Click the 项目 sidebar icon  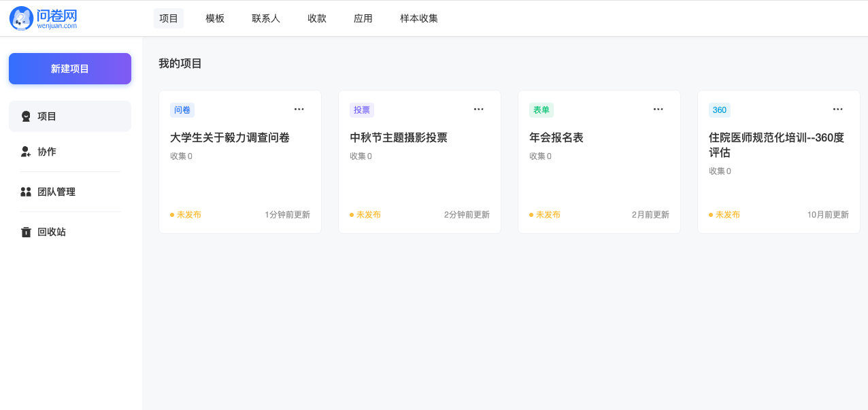tap(26, 116)
